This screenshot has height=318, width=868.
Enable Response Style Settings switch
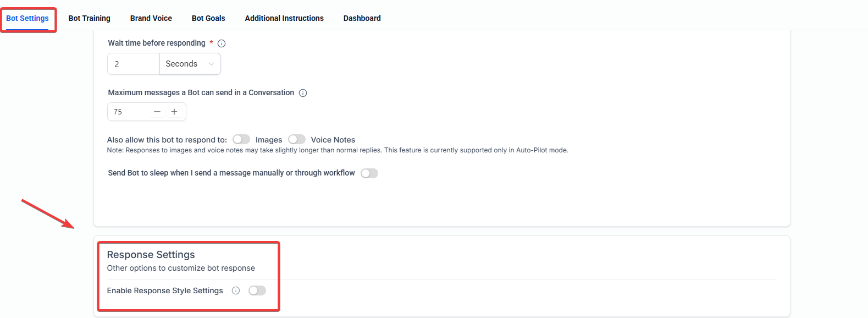257,290
